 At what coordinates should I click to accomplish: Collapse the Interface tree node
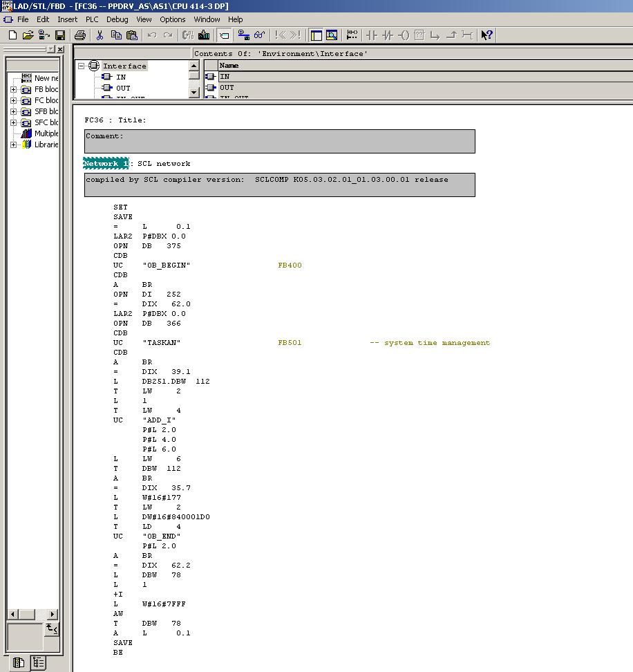pos(81,66)
